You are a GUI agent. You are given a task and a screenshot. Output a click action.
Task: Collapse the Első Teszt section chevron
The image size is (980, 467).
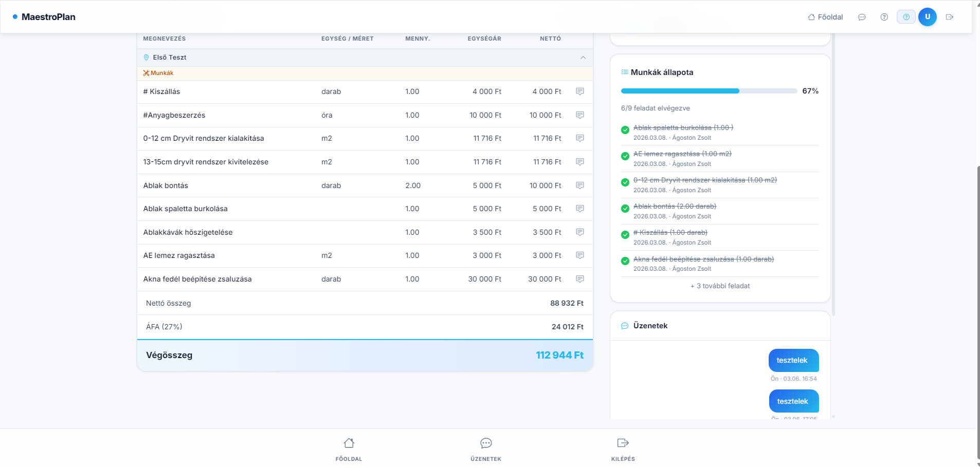[x=583, y=58]
